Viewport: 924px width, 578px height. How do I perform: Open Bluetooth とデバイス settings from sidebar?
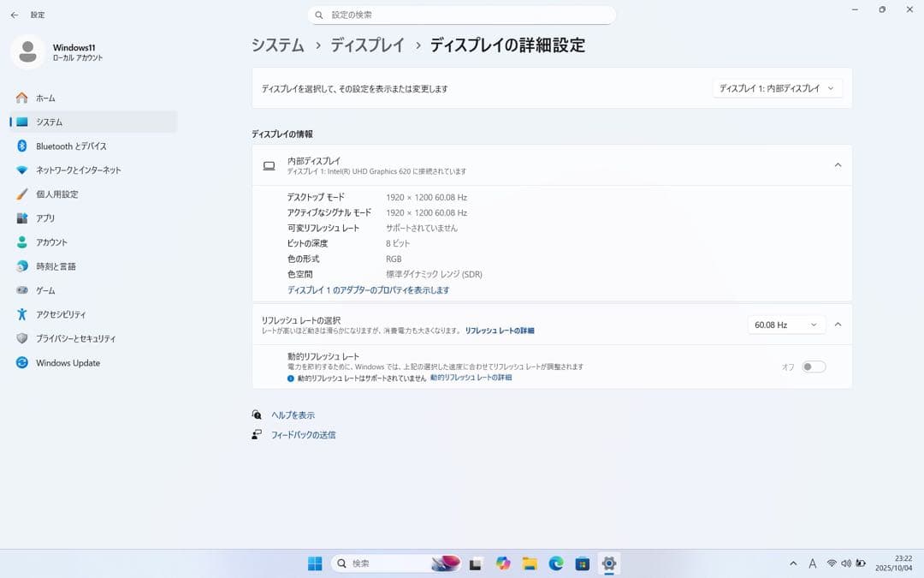[x=68, y=146]
